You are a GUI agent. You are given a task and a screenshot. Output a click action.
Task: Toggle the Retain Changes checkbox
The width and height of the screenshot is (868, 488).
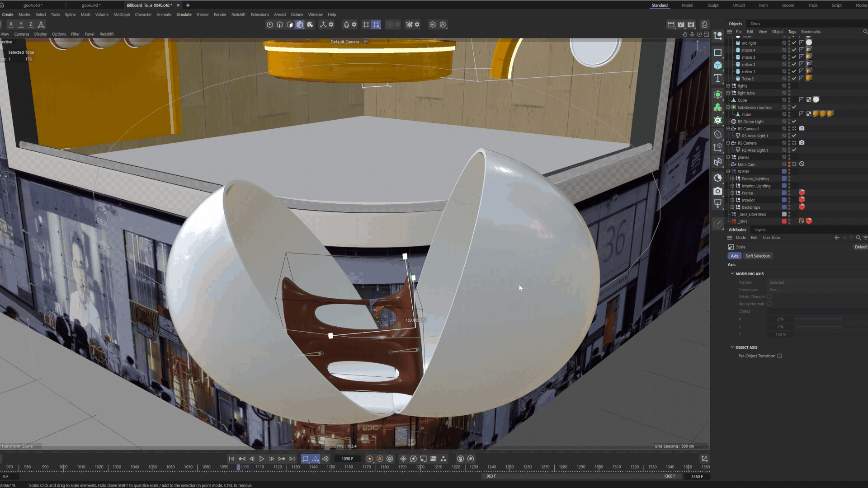coord(769,297)
